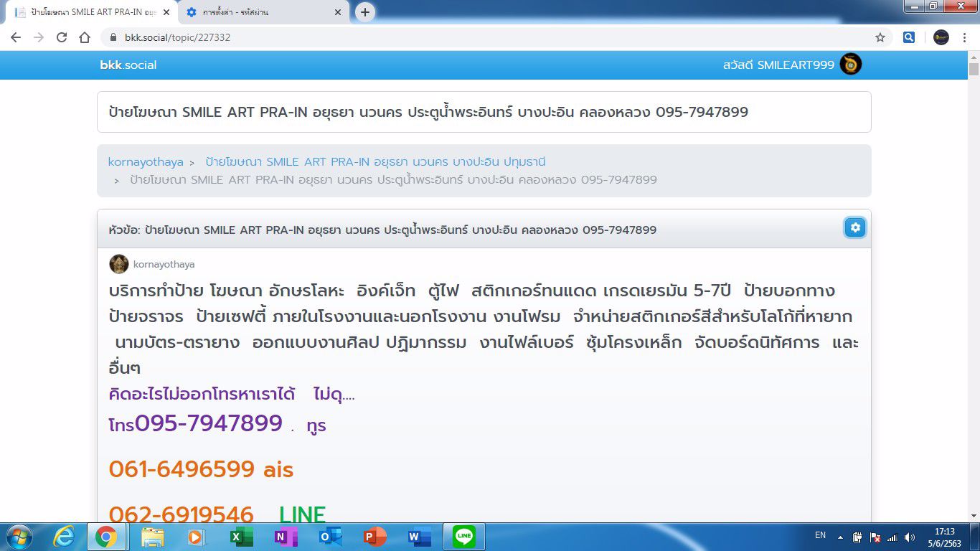Screen dimensions: 980x551
Task: Open the blue search extension icon
Action: point(909,37)
